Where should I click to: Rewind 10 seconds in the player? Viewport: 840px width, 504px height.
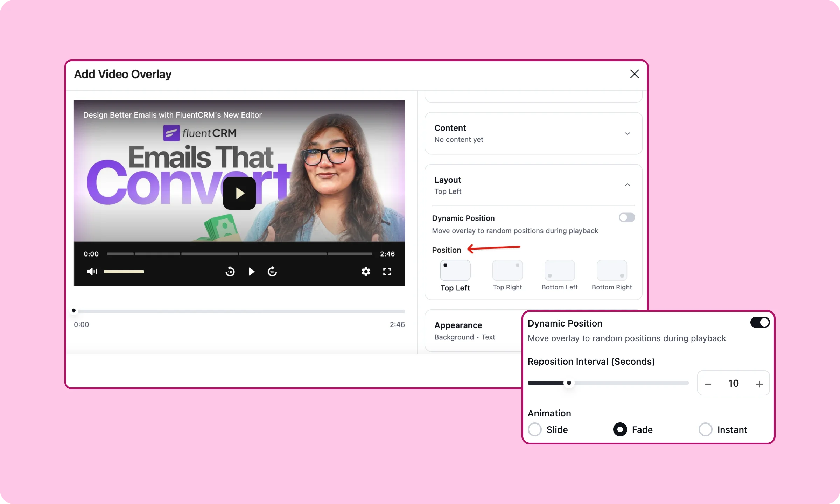coord(230,272)
